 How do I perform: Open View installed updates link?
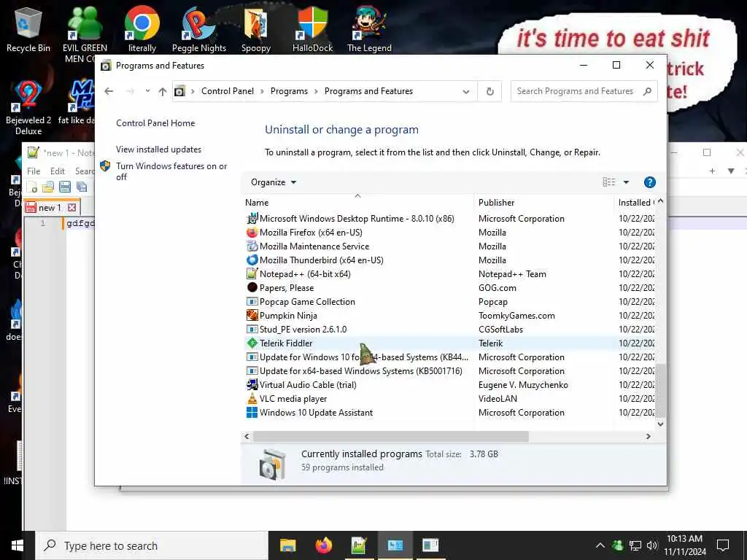(158, 149)
